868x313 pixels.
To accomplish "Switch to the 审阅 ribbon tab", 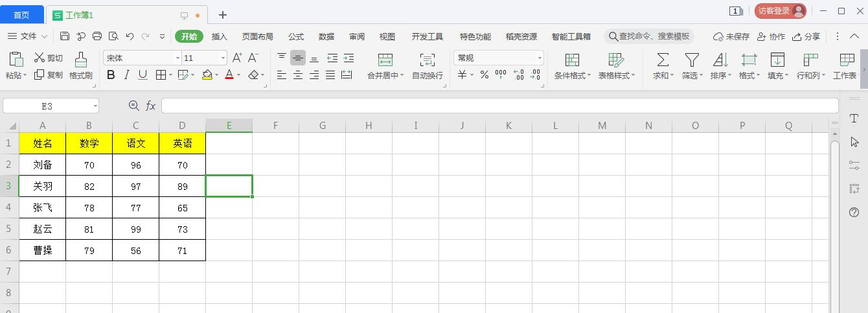I will [357, 36].
